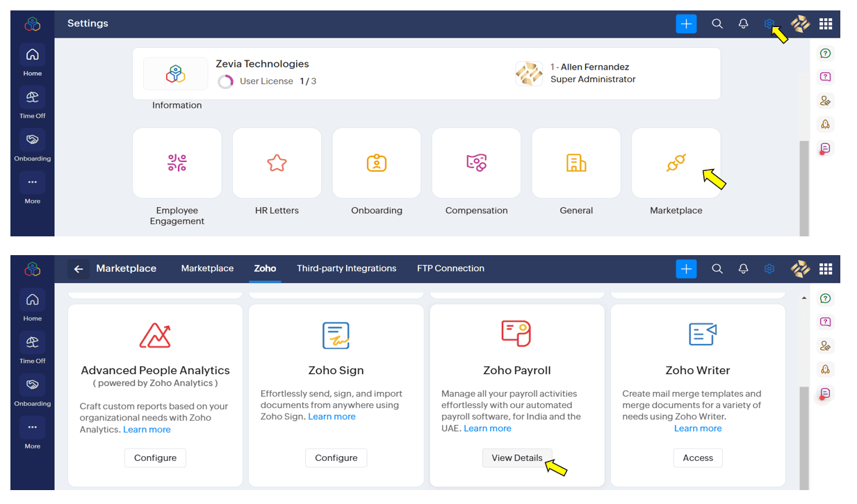Click the scroll-up arrow in Marketplace screen
This screenshot has height=504, width=857.
click(804, 298)
